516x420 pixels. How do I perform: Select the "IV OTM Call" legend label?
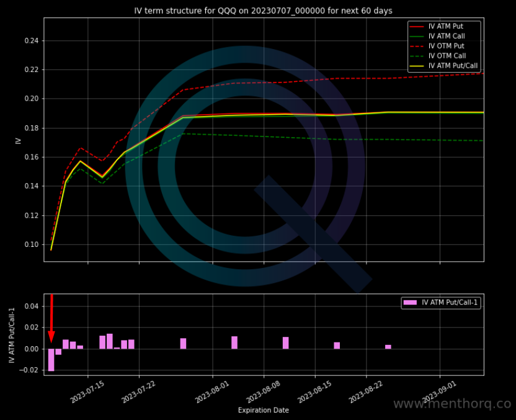pyautogui.click(x=447, y=56)
